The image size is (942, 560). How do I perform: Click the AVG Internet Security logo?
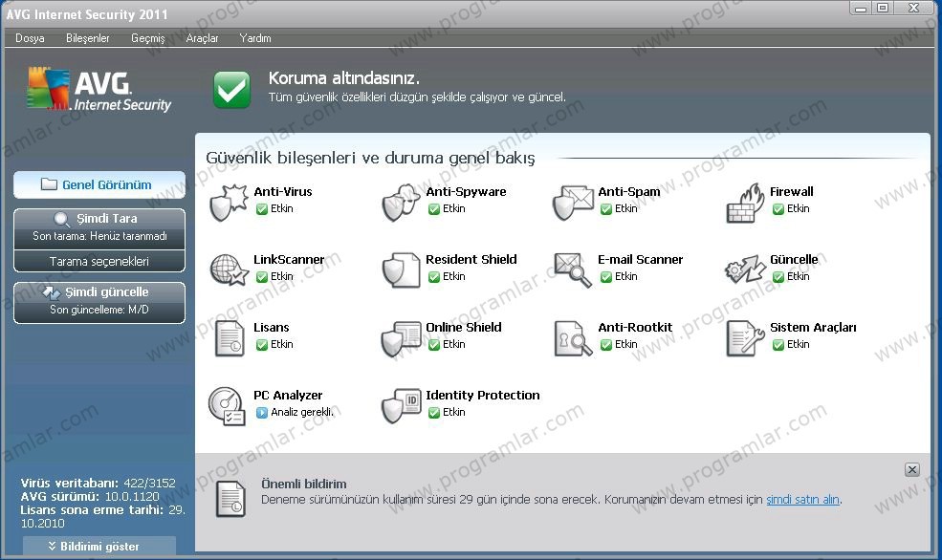(99, 89)
